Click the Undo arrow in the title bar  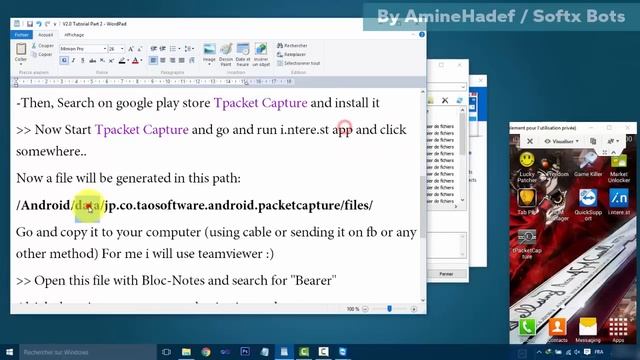tap(39, 24)
